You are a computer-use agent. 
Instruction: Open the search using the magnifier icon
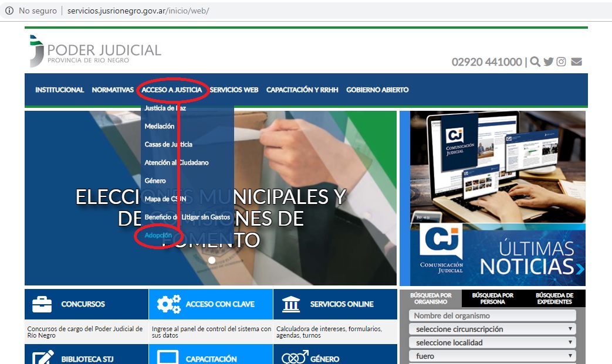point(535,62)
